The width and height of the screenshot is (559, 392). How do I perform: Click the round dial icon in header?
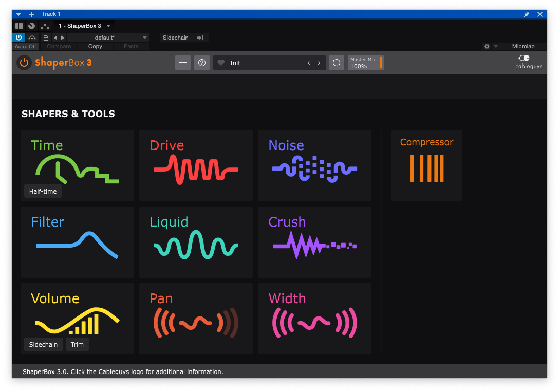point(32,26)
